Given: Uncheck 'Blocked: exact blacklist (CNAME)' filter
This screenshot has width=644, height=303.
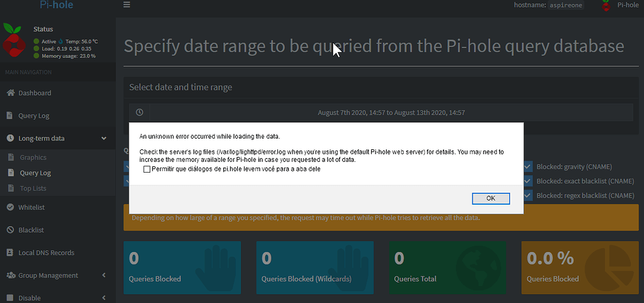Looking at the screenshot, I should [528, 181].
